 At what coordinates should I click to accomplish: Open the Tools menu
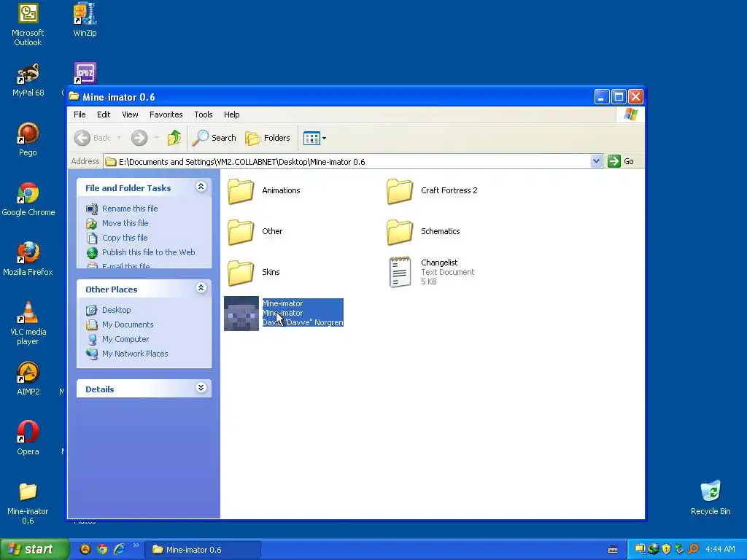(x=204, y=114)
